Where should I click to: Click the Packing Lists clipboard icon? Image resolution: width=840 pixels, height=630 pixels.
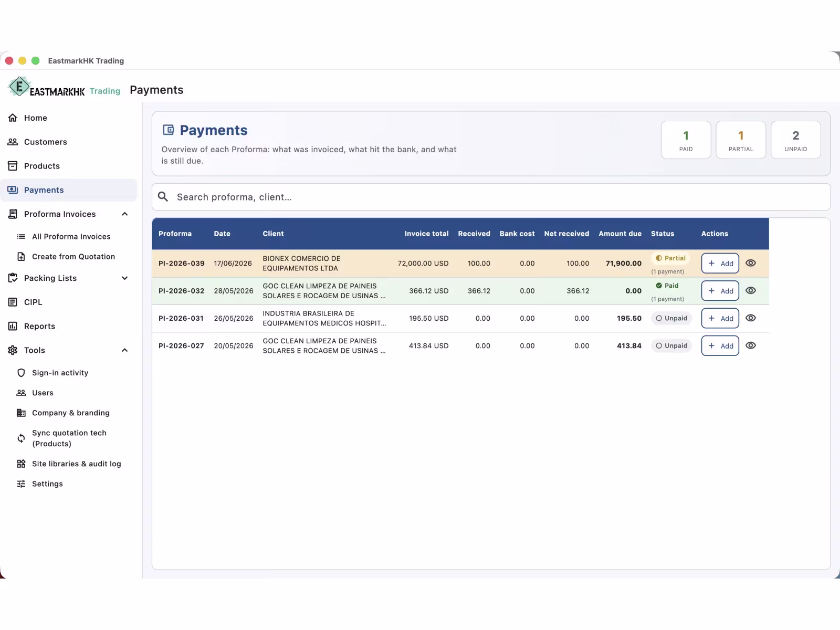(x=13, y=278)
